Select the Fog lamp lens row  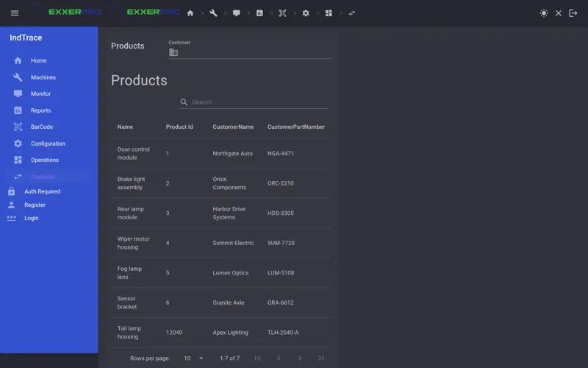tap(222, 273)
